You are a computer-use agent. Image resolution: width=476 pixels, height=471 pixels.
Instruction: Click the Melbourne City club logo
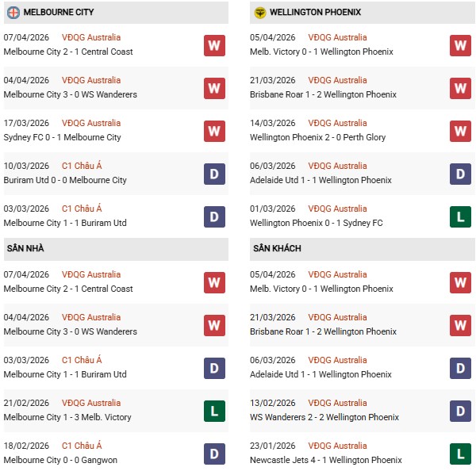(x=13, y=13)
